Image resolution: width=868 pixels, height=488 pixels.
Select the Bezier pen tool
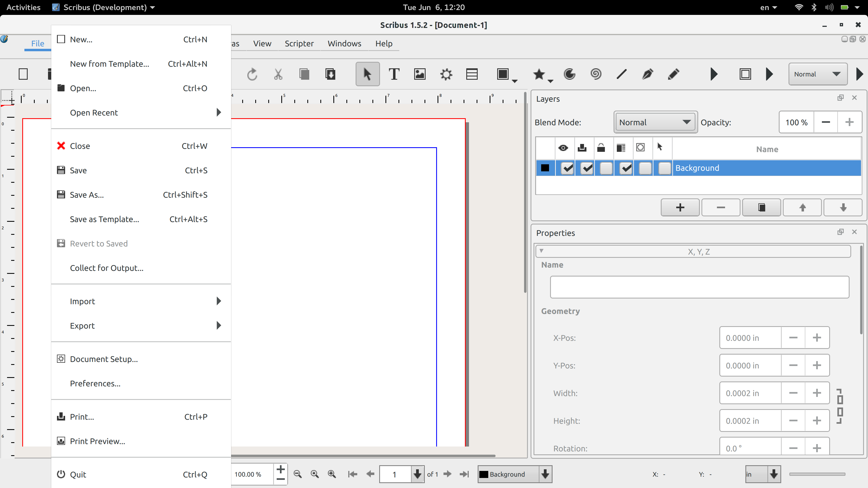point(647,74)
